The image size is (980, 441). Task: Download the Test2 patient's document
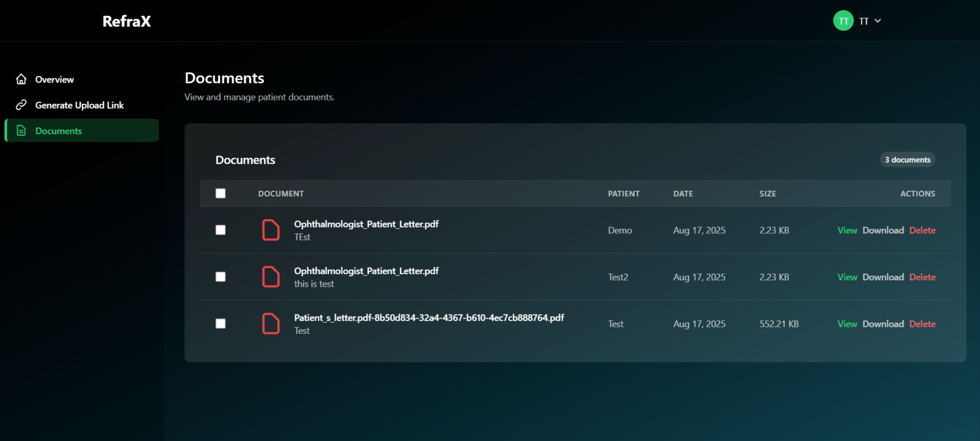pos(883,277)
